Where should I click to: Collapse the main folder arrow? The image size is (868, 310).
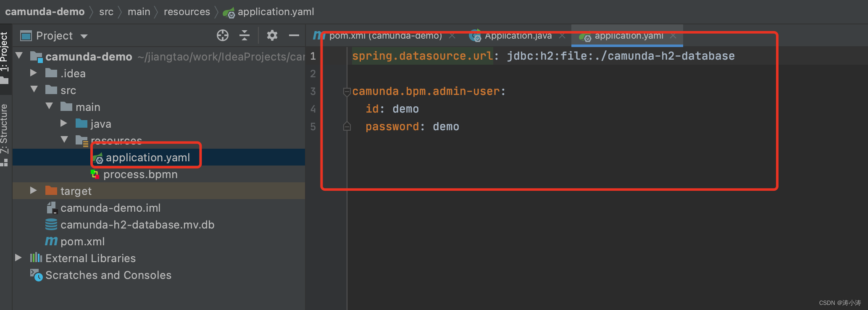click(x=49, y=106)
